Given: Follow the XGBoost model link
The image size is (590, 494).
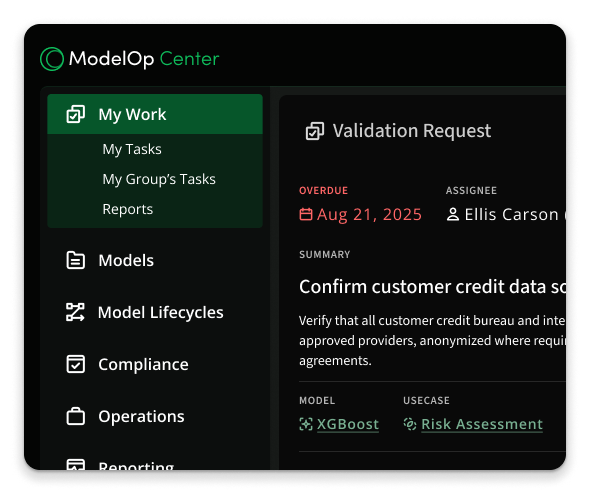Looking at the screenshot, I should (348, 424).
